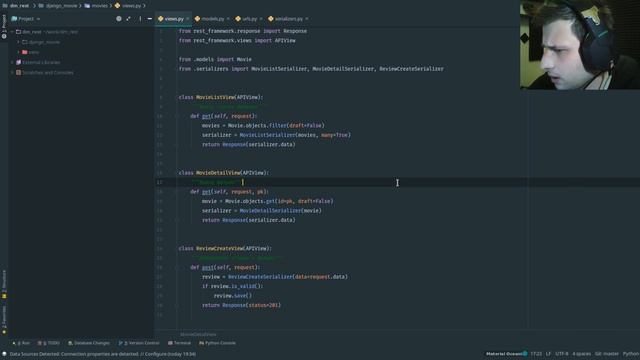Open the Project view selector dropdown
Viewport: 640px width, 360px height.
[26, 19]
